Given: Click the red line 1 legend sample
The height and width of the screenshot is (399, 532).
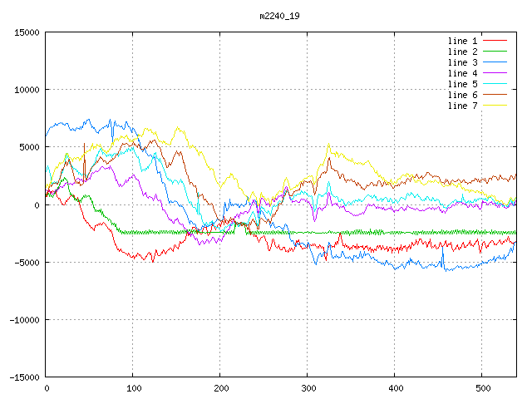Looking at the screenshot, I should [495, 41].
